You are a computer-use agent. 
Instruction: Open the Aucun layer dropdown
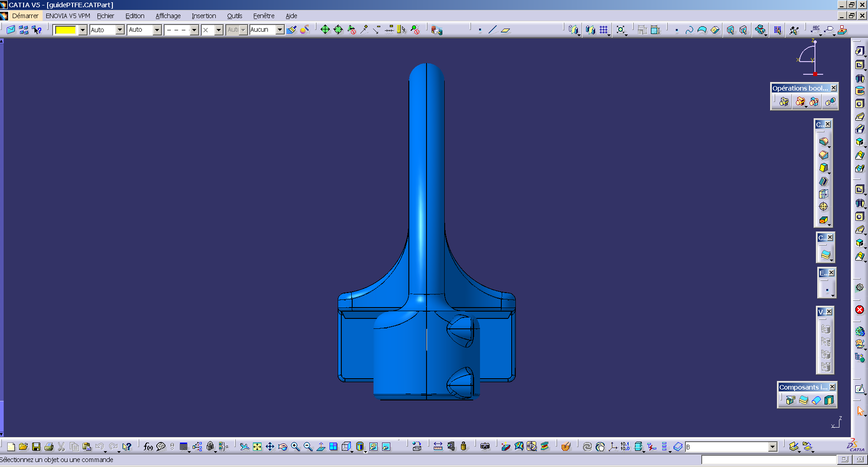(x=280, y=30)
